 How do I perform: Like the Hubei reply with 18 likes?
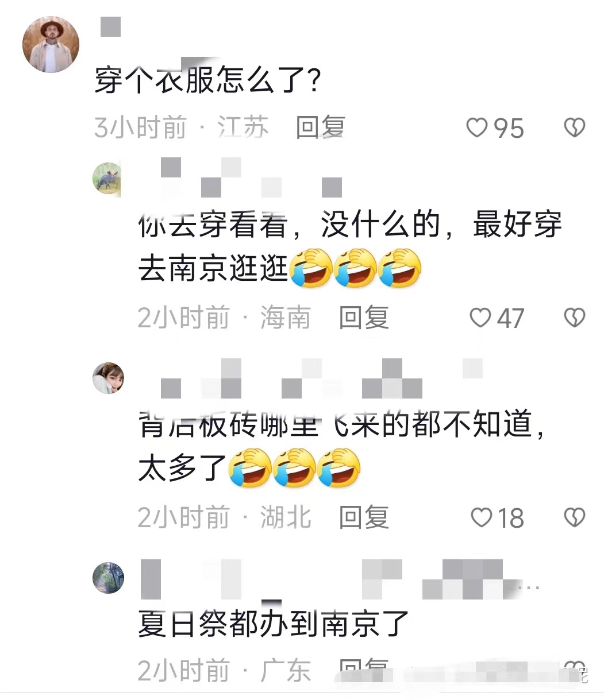point(482,518)
